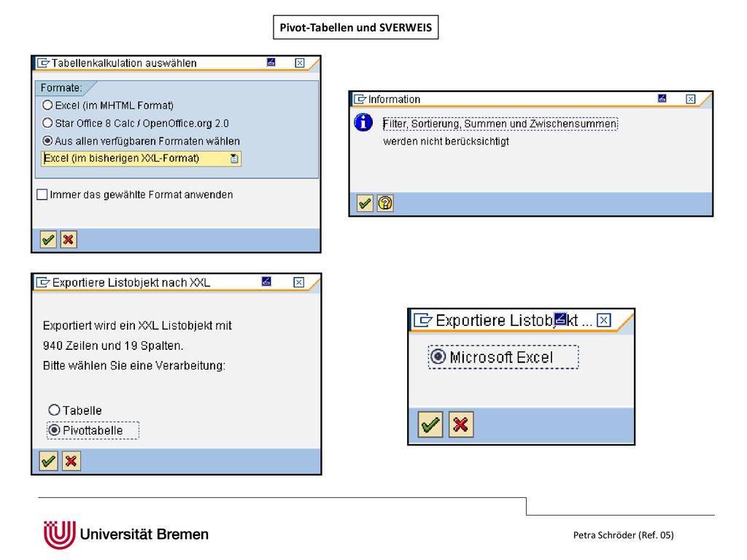
Task: Select Star Office 8 Calc / OpenOffice.org 2.0
Action: (135, 123)
